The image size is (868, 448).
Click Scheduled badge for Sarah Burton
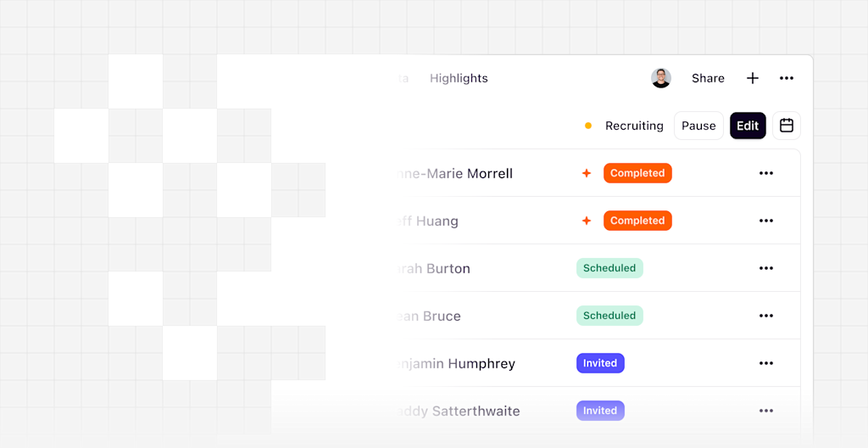[609, 268]
